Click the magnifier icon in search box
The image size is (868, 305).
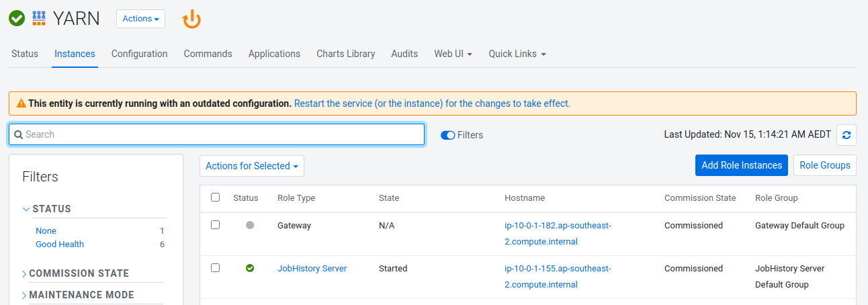pyautogui.click(x=19, y=134)
